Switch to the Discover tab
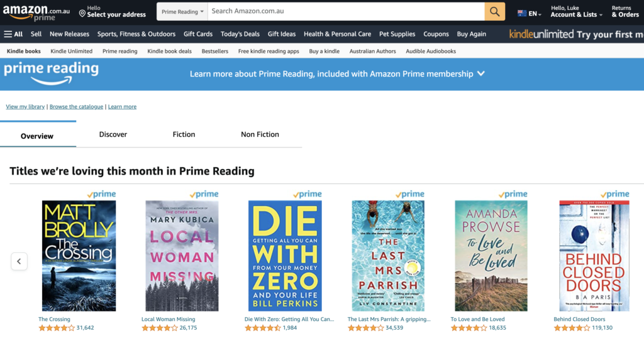644x341 pixels. pos(113,134)
